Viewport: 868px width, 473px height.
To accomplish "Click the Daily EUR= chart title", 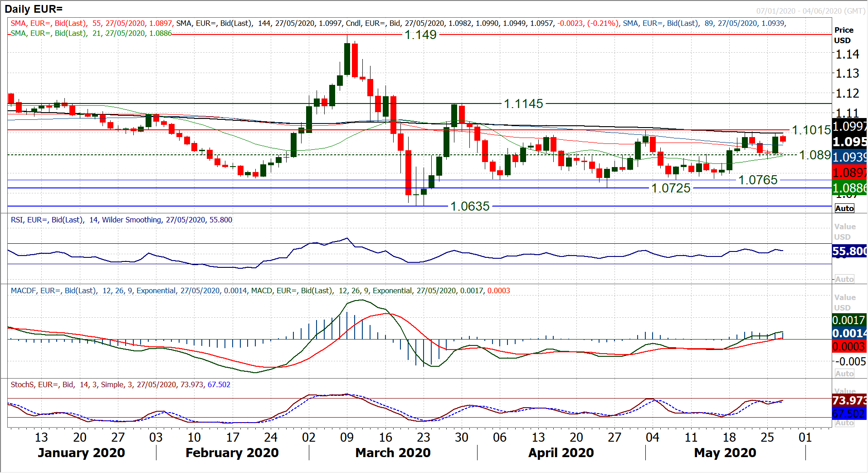I will point(34,9).
